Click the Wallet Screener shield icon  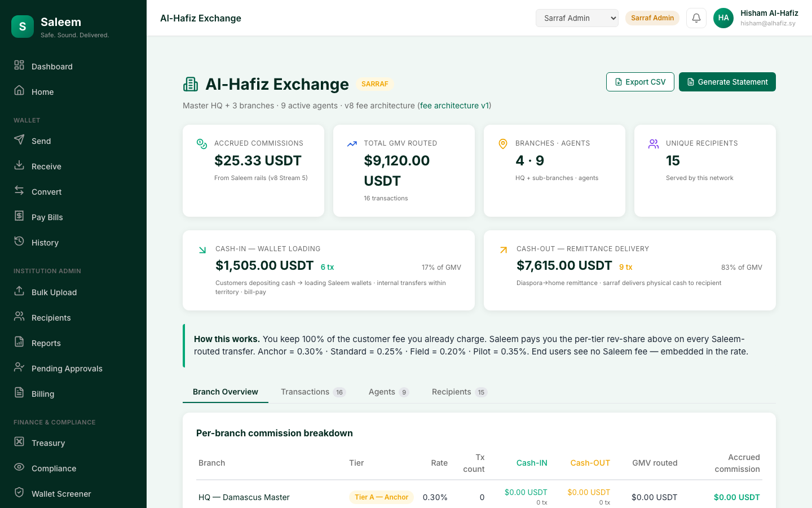click(19, 492)
